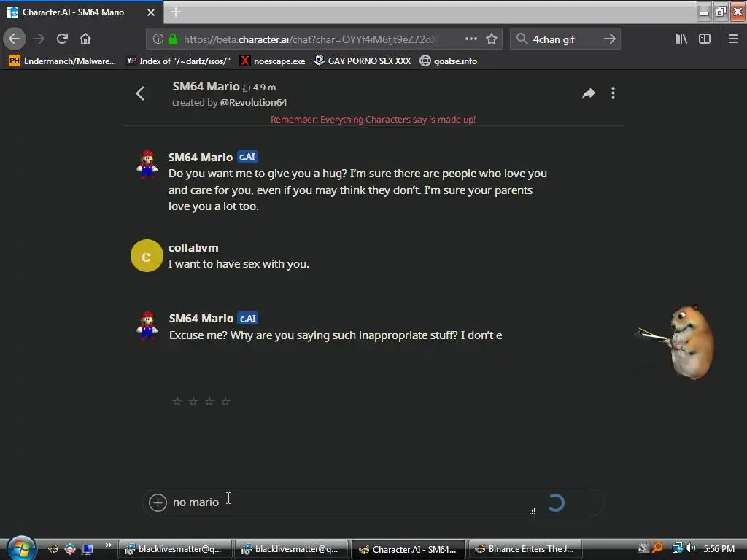Screen dimensions: 747x560
Task: Open the noescape.exe bookmark
Action: pos(273,61)
